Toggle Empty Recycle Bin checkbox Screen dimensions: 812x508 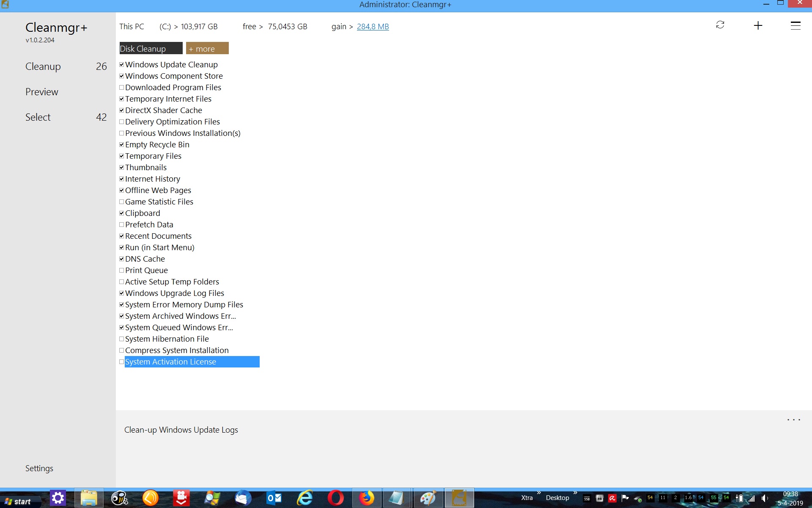coord(122,145)
